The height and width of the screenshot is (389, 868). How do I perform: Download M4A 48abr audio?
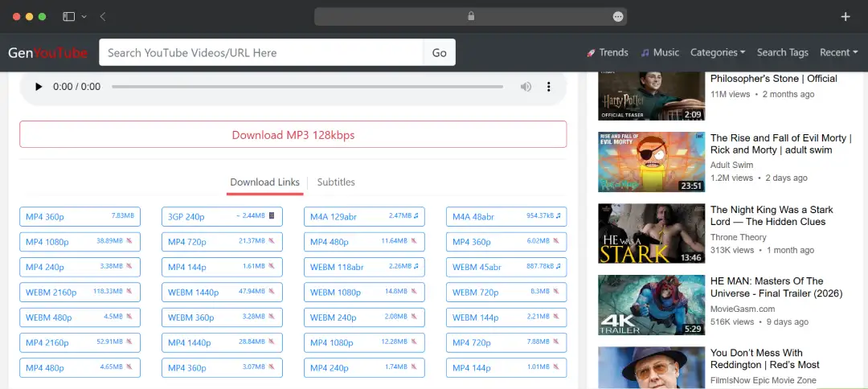[x=506, y=216]
